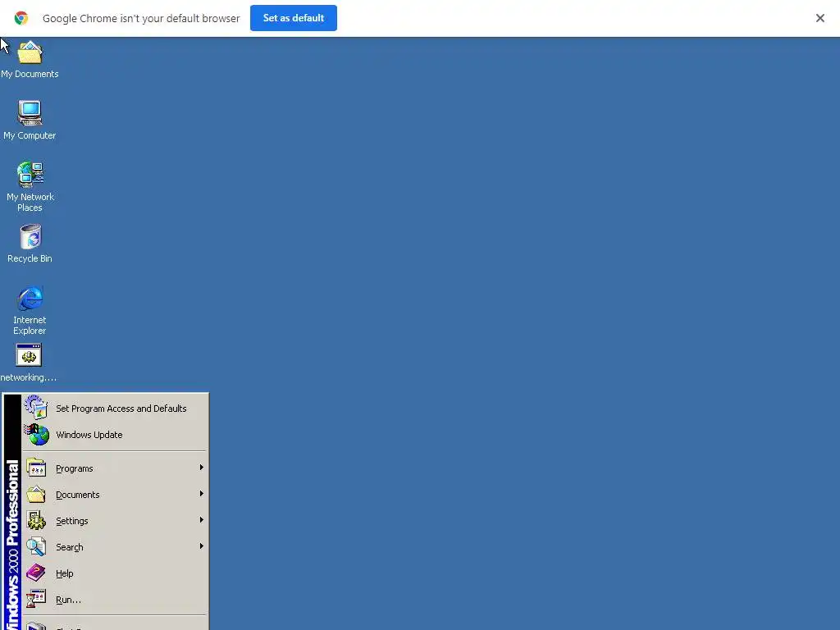Viewport: 840px width, 630px height.
Task: Choose Run... from the Start menu
Action: 115,599
